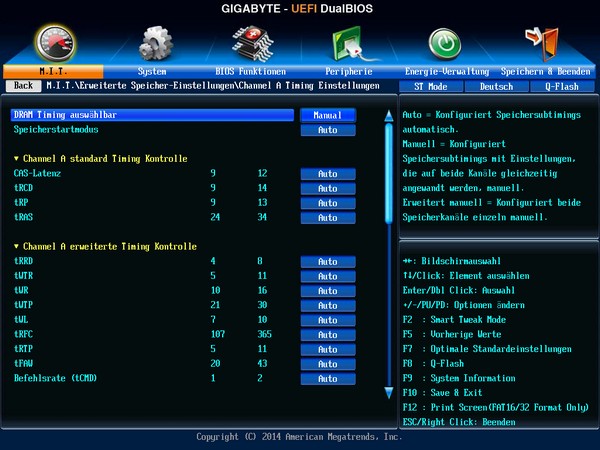Select the tWTP label
The width and height of the screenshot is (600, 450).
pyautogui.click(x=23, y=305)
